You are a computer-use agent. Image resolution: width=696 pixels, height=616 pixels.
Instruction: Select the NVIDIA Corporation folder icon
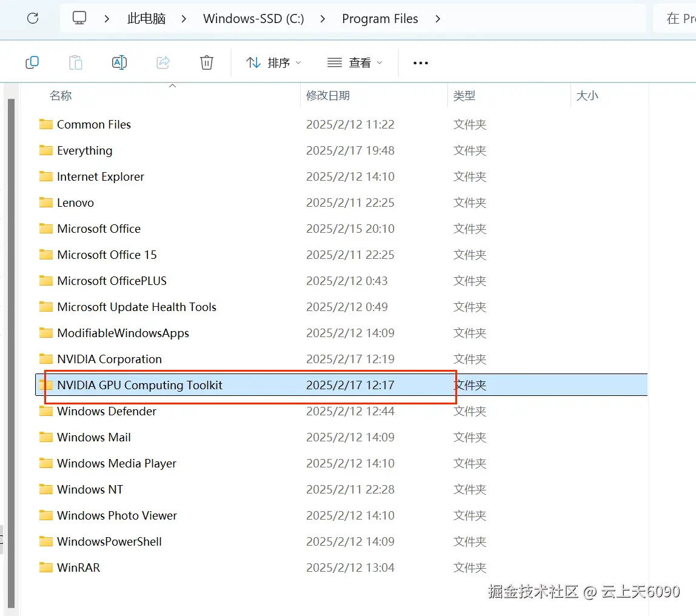(45, 358)
